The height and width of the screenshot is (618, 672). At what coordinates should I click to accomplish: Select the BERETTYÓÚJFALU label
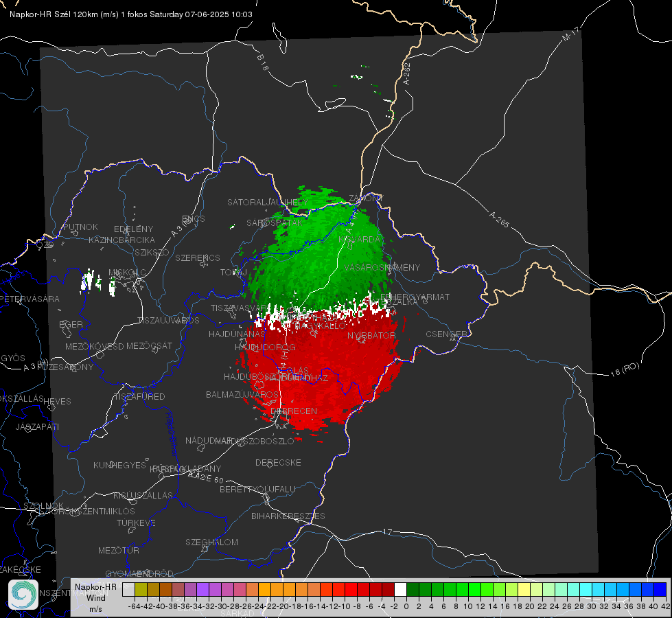pos(257,490)
